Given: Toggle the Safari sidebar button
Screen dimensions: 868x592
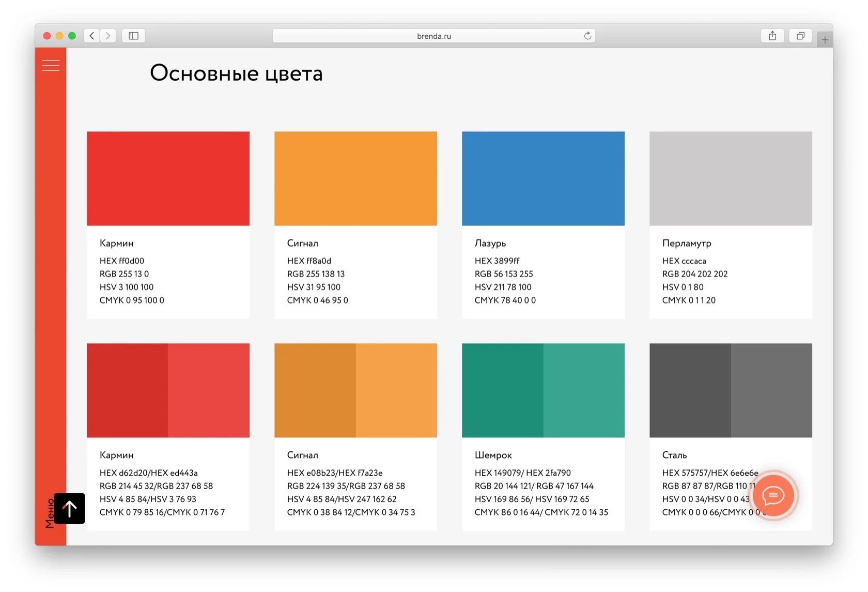Looking at the screenshot, I should tap(133, 36).
